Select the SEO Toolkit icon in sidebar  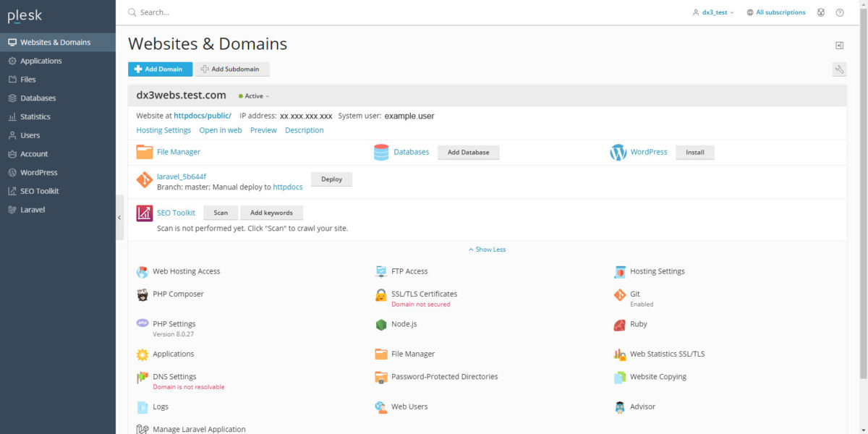(35, 190)
